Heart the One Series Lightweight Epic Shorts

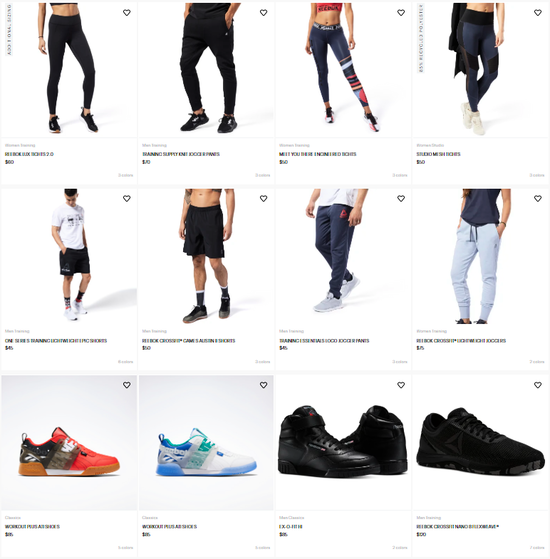point(127,198)
